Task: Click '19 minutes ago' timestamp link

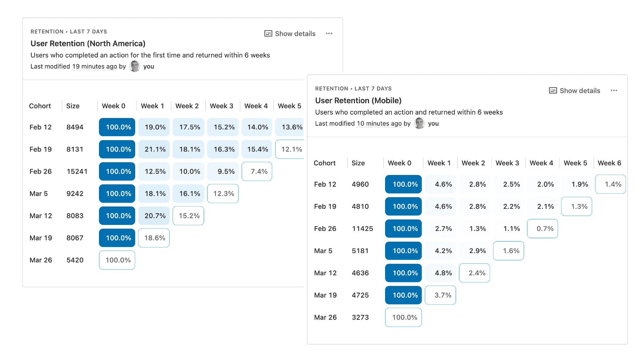Action: coord(95,66)
